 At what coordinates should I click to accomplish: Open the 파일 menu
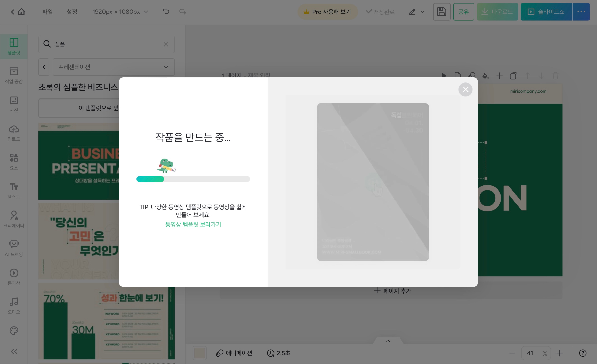tap(47, 12)
